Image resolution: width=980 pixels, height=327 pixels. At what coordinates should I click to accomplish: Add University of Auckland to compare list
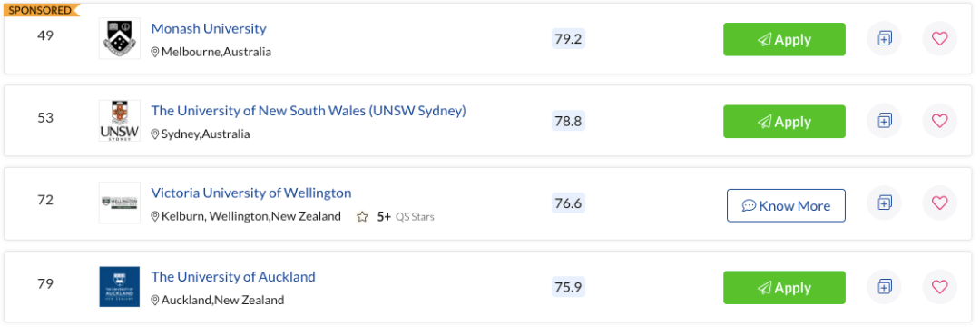pos(884,287)
